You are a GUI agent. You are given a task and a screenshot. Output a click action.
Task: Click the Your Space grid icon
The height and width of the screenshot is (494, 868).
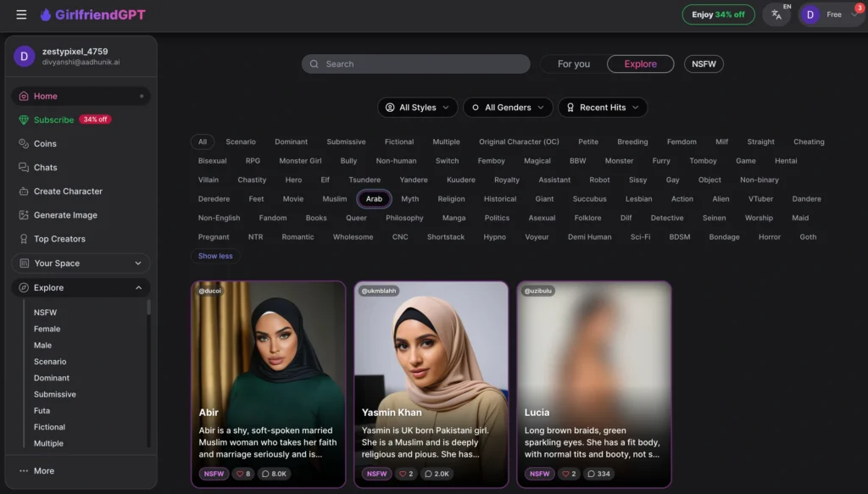[24, 264]
